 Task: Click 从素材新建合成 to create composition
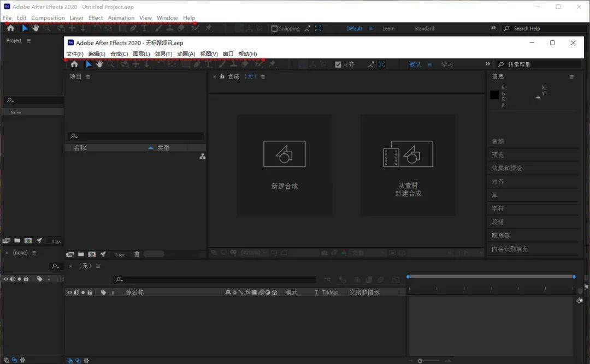click(407, 164)
